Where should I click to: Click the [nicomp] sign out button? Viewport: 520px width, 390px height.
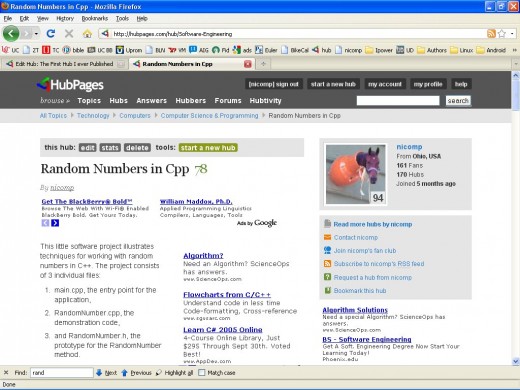click(273, 84)
